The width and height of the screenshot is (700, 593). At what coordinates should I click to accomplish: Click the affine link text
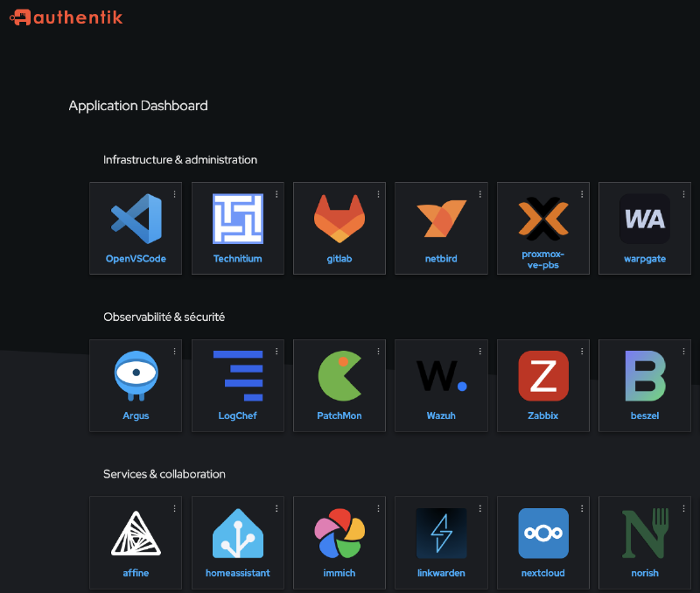coord(136,573)
